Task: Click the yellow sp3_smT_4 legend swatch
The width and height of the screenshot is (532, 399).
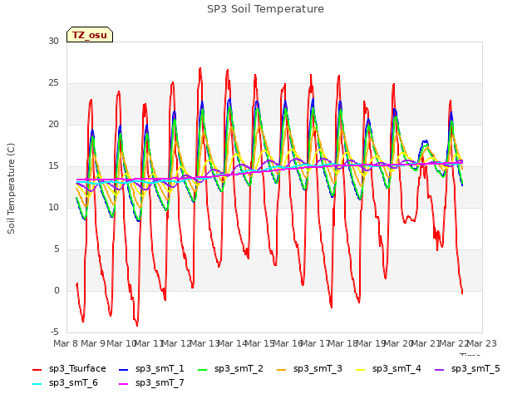Action: point(360,369)
